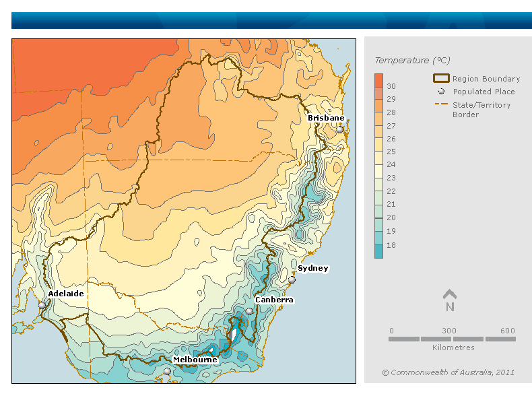Click the scale bar 600 label

click(x=508, y=331)
